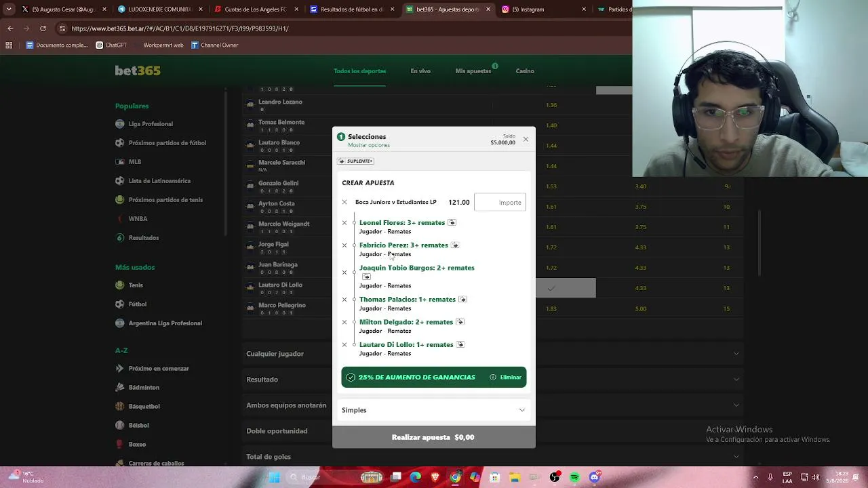Expand the Doble oportunidad market
The image size is (868, 488).
(494, 431)
